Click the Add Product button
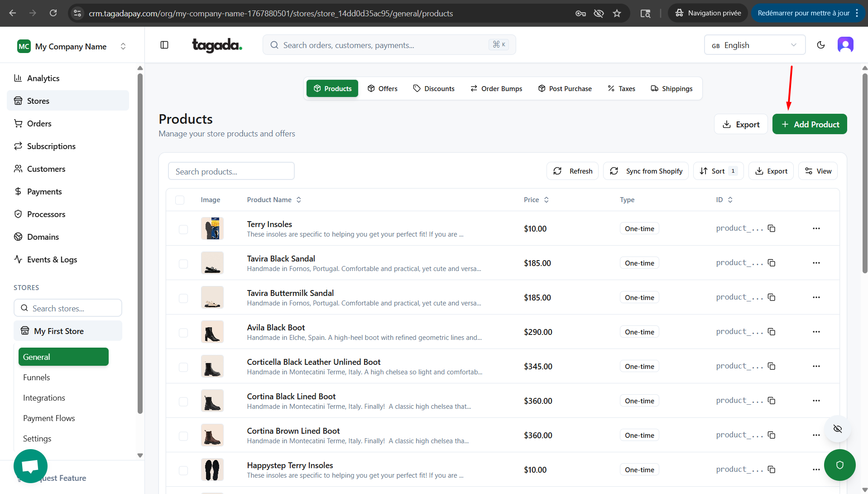Image resolution: width=868 pixels, height=494 pixels. point(809,124)
